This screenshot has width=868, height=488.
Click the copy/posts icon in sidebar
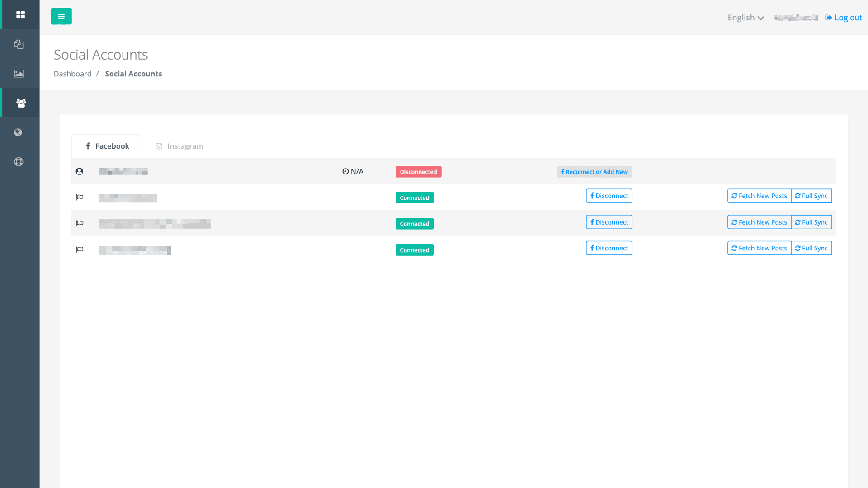point(19,44)
